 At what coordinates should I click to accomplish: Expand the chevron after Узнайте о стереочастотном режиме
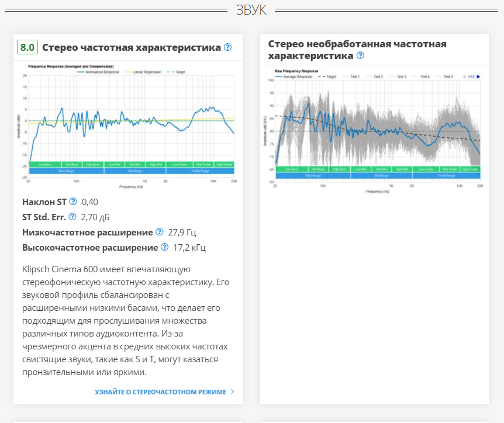[x=232, y=392]
